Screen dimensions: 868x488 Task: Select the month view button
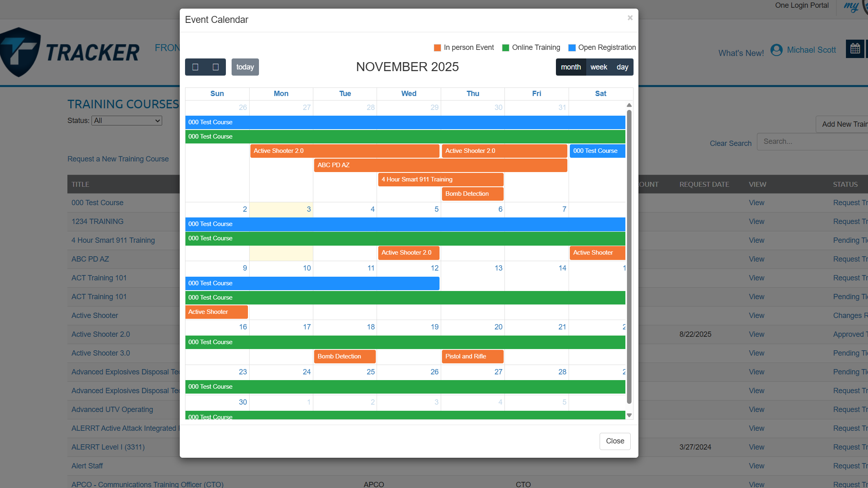(571, 67)
